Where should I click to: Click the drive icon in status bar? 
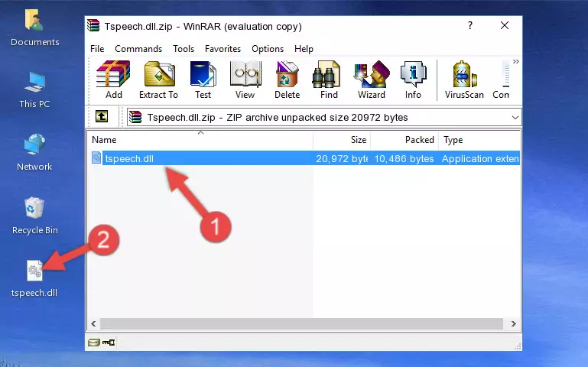pos(94,342)
